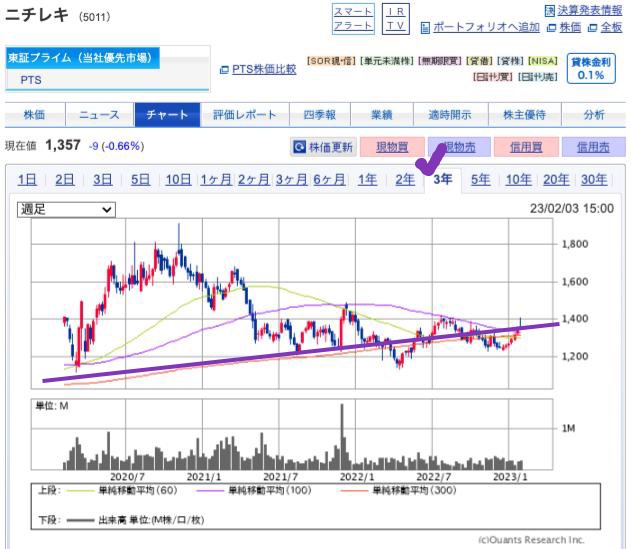The width and height of the screenshot is (631, 549).
Task: Open the 決算発表情報 link
Action: [589, 11]
